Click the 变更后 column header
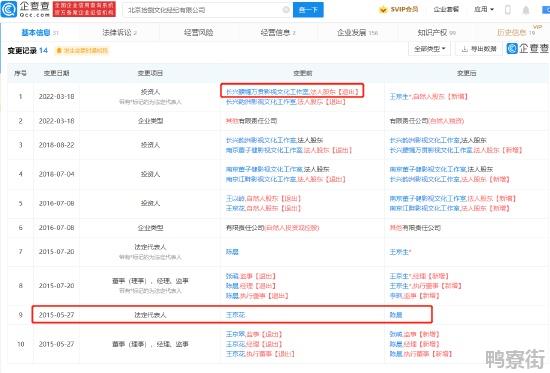 coord(467,73)
